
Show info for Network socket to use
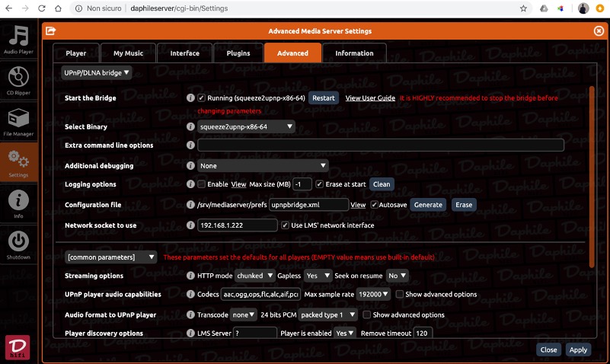190,225
